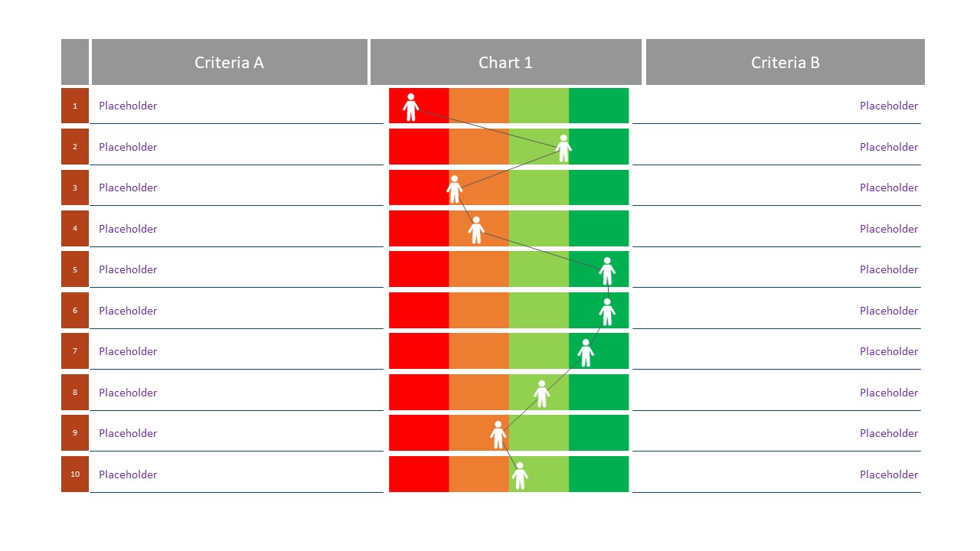Select the right Placeholder text in row 7
Screen dimensions: 980x551
(888, 351)
